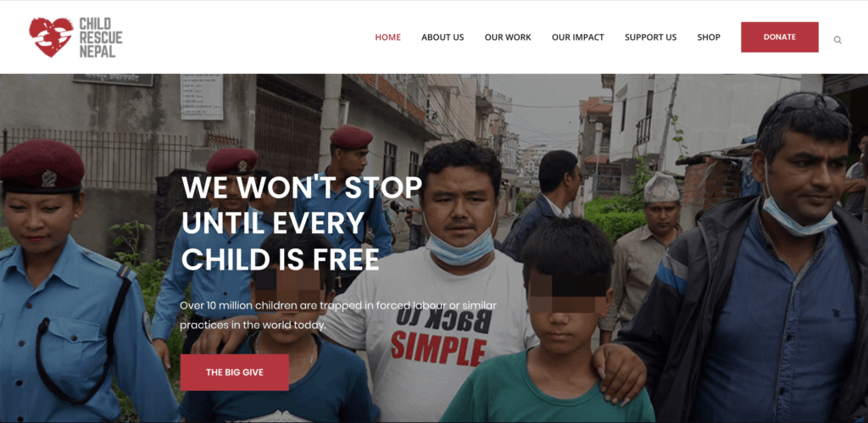Visit the Shop link

pyautogui.click(x=709, y=37)
